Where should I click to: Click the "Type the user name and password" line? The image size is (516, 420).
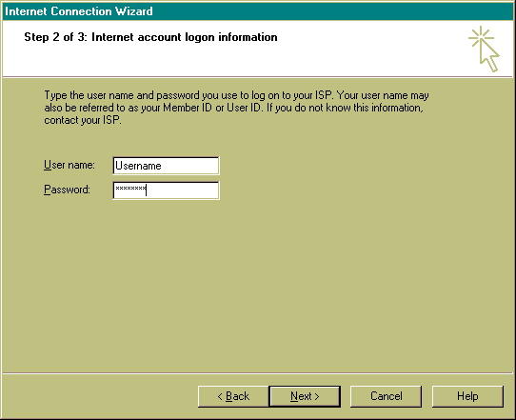pos(237,95)
